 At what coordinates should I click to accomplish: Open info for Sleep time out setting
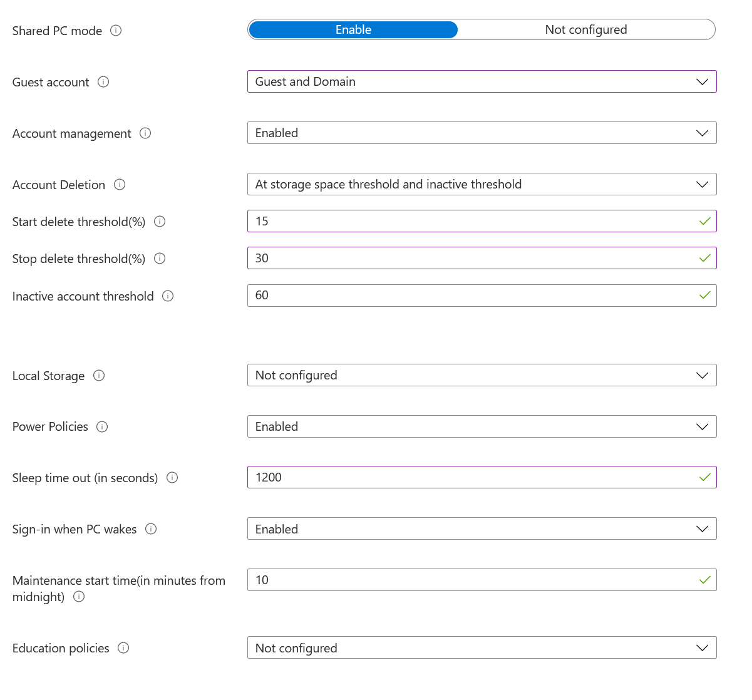click(x=172, y=478)
